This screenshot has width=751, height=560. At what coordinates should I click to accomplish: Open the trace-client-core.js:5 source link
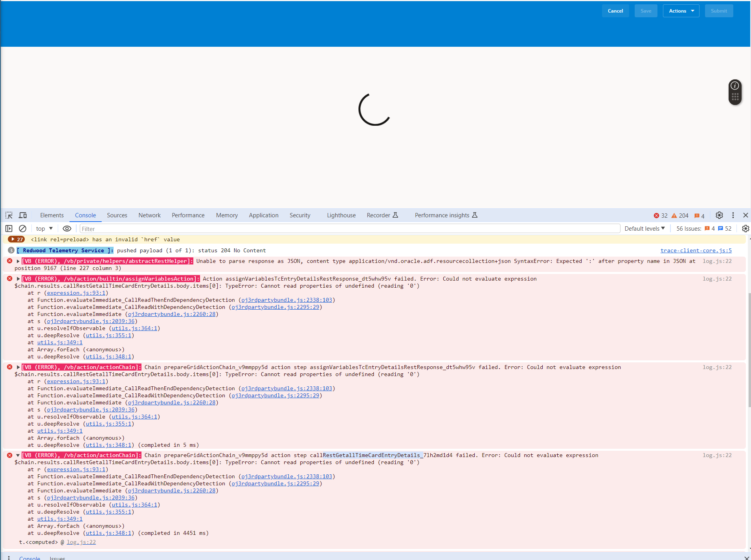[696, 250]
